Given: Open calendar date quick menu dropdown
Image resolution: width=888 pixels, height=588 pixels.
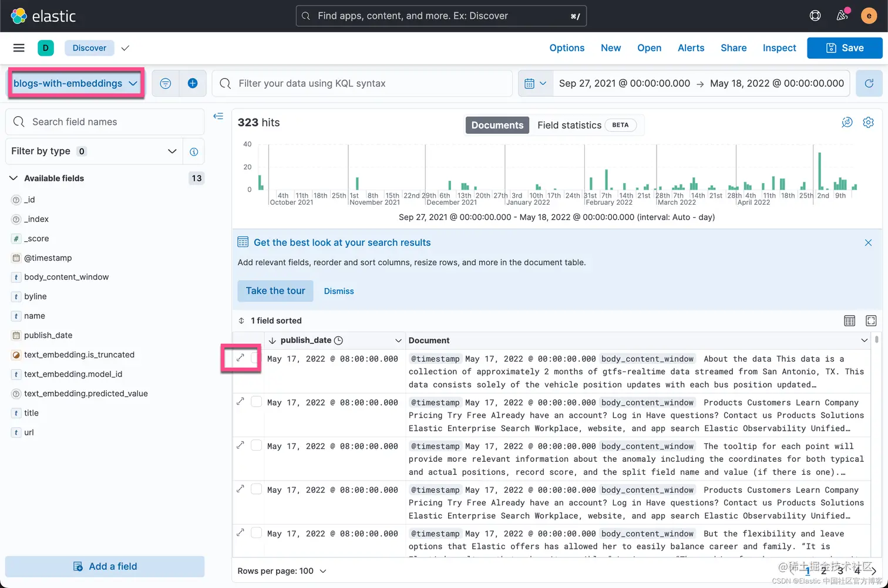Looking at the screenshot, I should point(535,83).
